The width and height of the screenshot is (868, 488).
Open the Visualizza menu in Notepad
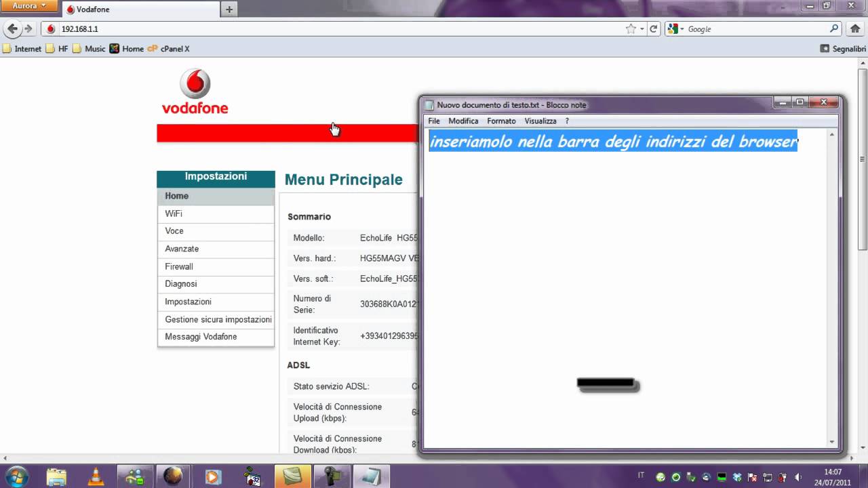540,121
